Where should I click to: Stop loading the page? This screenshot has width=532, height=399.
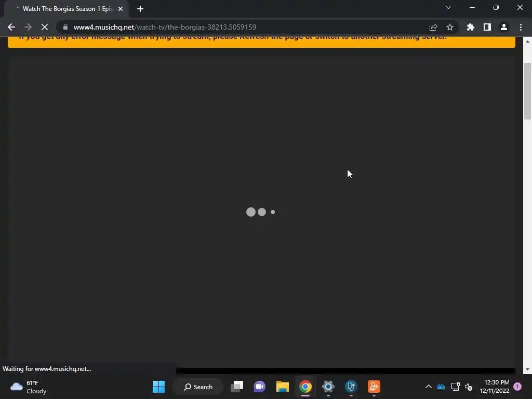pos(45,27)
